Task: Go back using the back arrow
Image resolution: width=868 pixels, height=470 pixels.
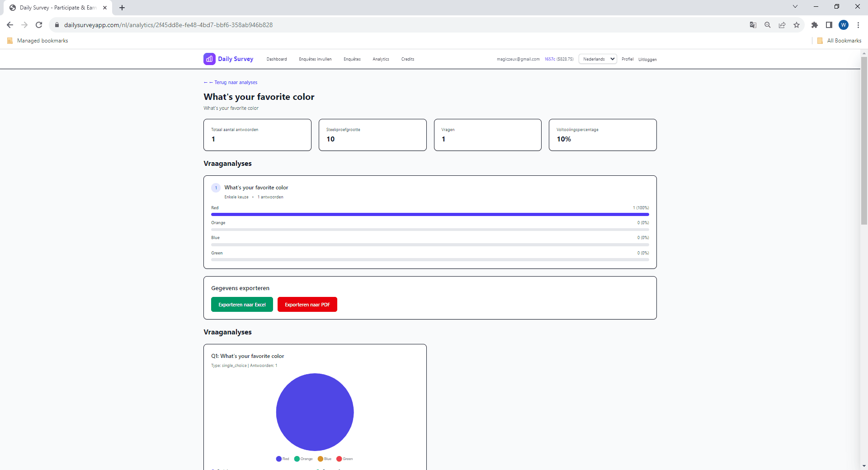Action: point(9,25)
